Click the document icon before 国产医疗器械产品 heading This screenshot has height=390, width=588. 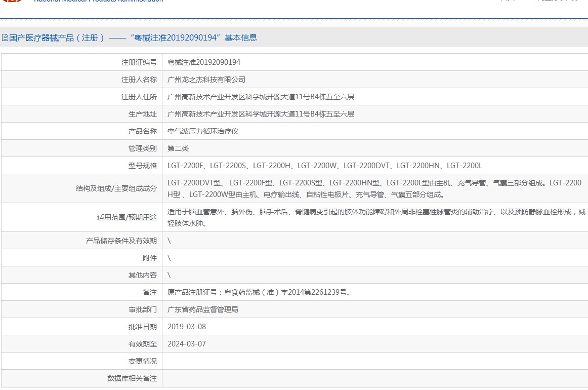[x=5, y=37]
